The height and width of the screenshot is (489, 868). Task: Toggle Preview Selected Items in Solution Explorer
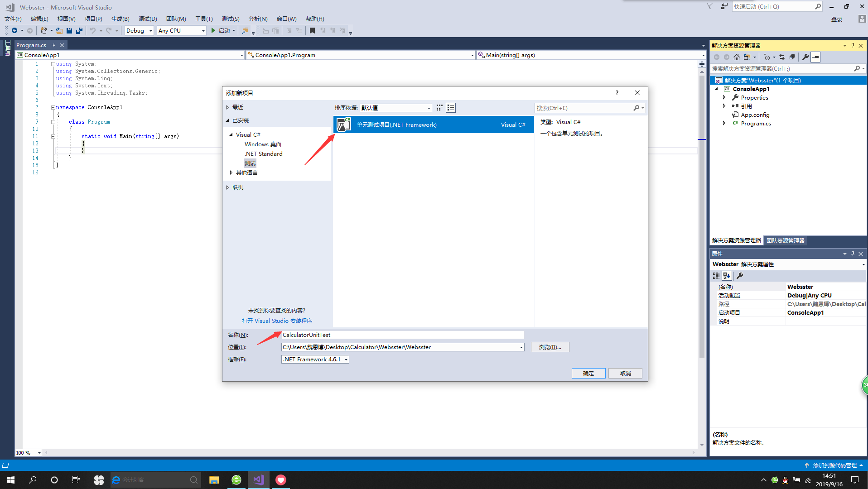coord(815,57)
